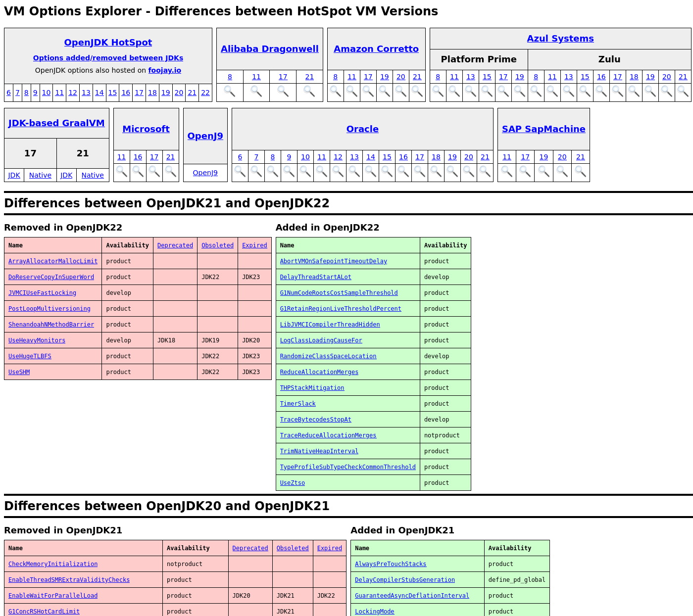Open the magnifier for Microsoft 21
This screenshot has width=693, height=616.
(x=171, y=172)
